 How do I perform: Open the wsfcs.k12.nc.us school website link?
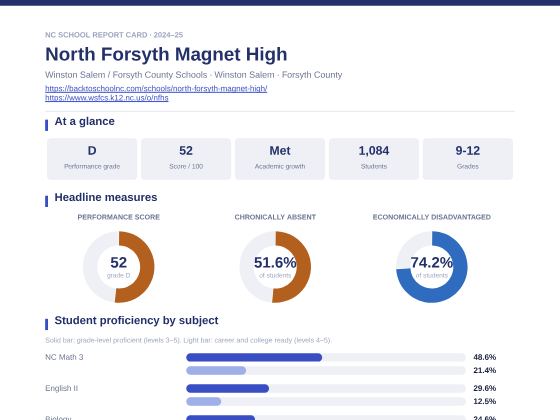pyautogui.click(x=107, y=98)
